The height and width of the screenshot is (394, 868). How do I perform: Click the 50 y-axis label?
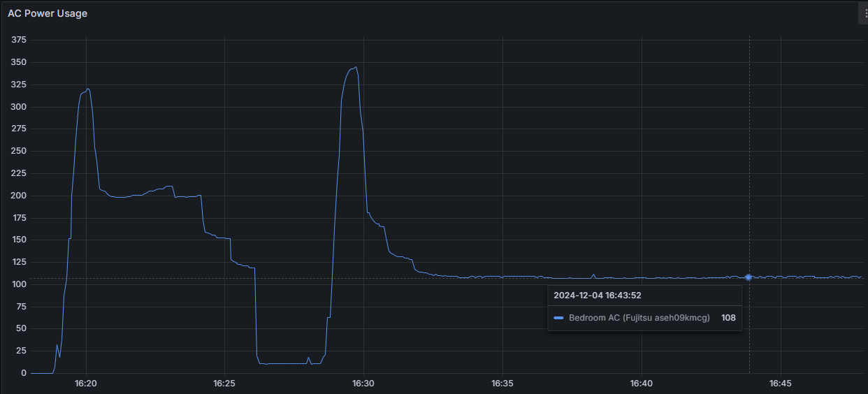pyautogui.click(x=22, y=329)
